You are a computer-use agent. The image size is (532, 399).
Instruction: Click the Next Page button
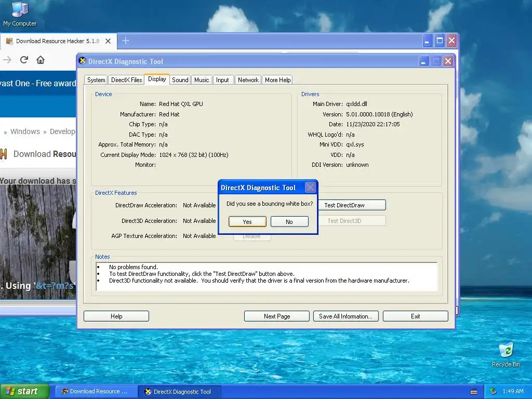tap(277, 316)
